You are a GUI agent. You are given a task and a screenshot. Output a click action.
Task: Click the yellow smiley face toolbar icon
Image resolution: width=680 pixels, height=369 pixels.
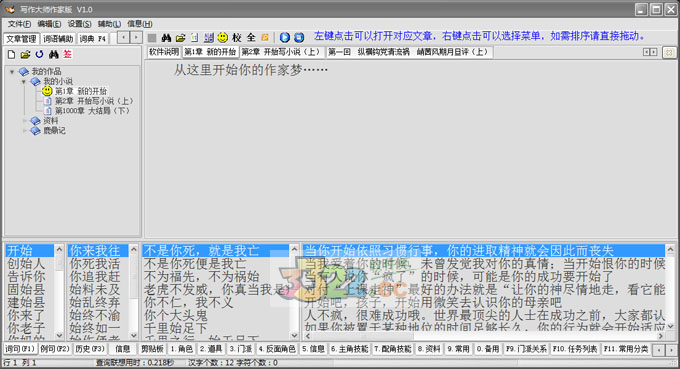coord(222,38)
